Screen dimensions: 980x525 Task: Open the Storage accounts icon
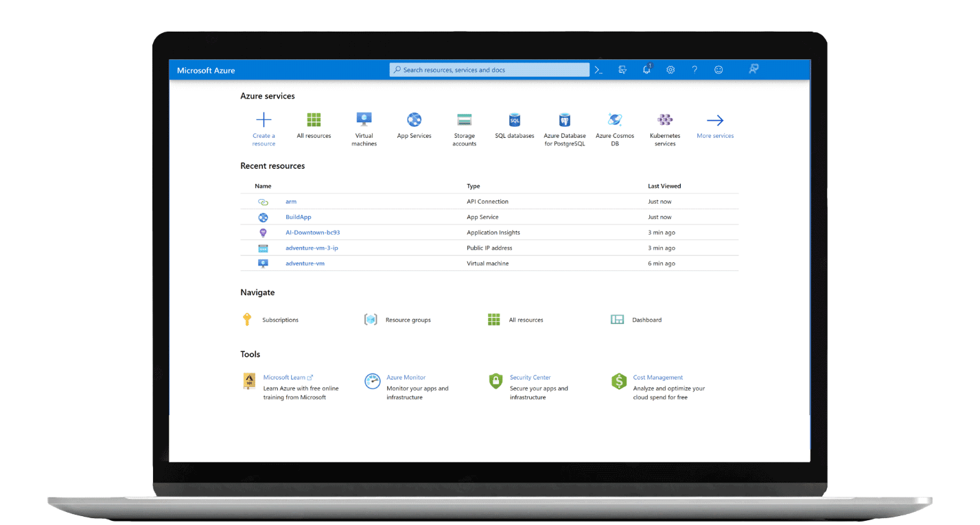(x=465, y=120)
